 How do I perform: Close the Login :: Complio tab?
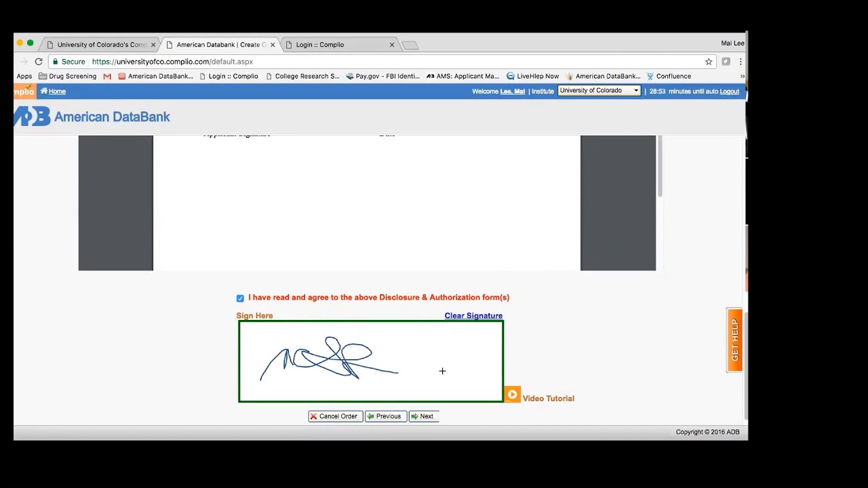pos(392,45)
